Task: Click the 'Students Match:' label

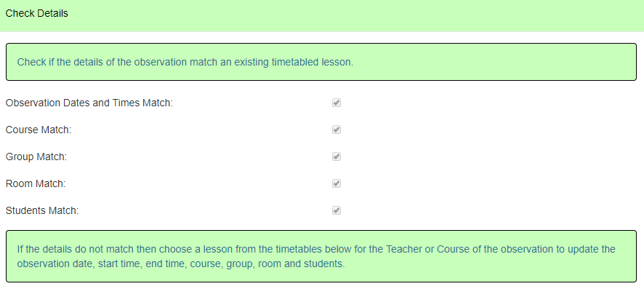Action: click(x=42, y=210)
